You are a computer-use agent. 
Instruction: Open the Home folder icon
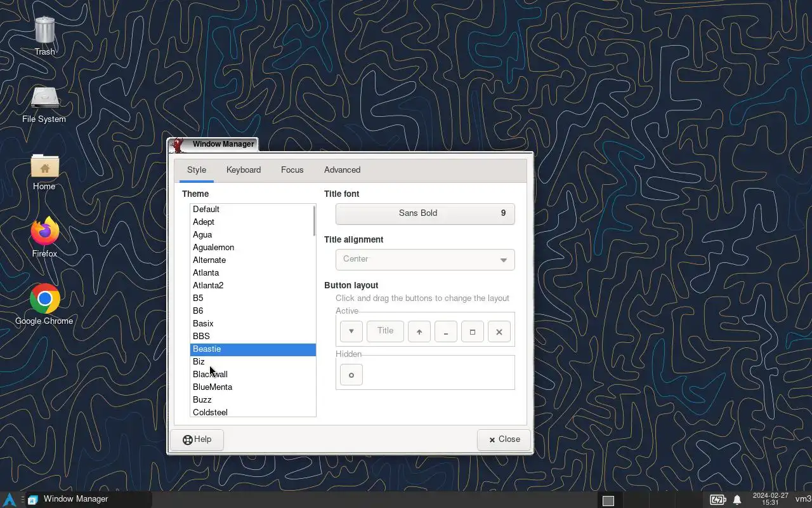(44, 171)
